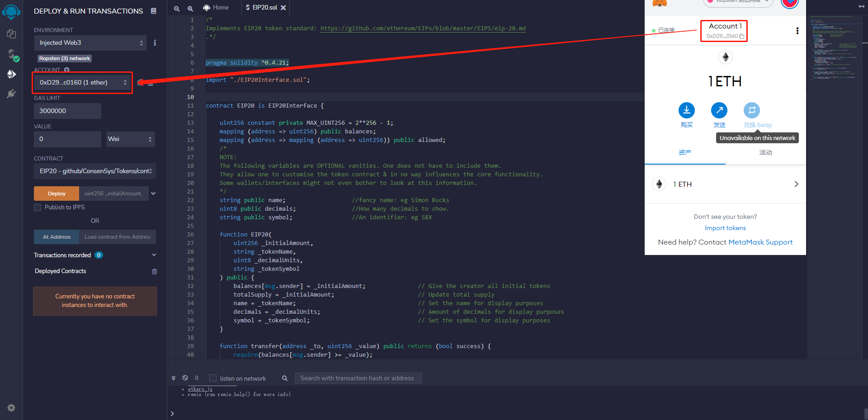Screen dimensions: 868x420
Task: Click the terminal search magnifier icon
Action: [x=285, y=378]
